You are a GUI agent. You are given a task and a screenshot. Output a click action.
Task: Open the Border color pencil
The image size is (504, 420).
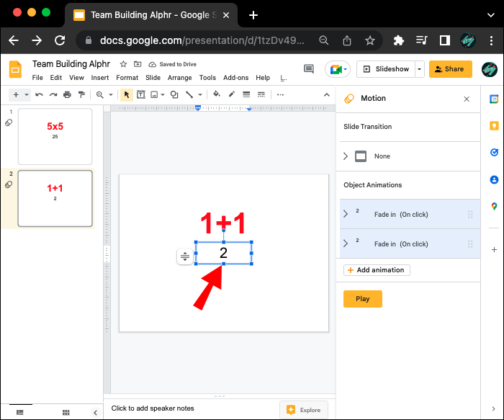pyautogui.click(x=231, y=94)
